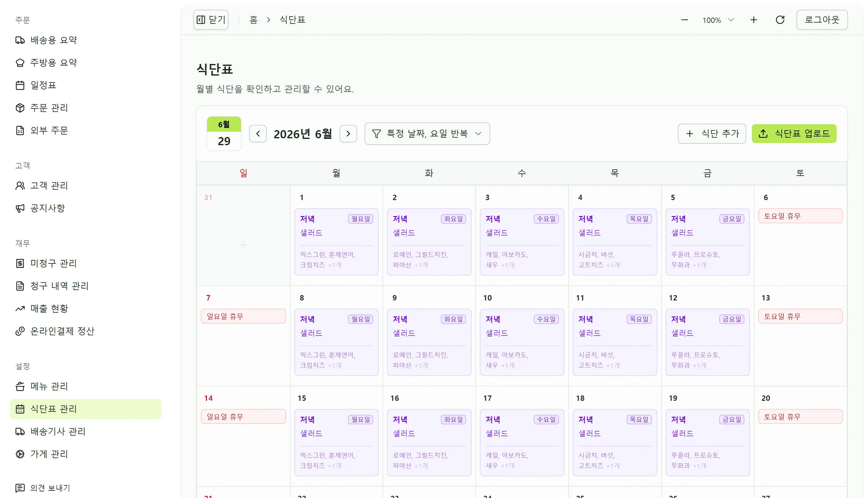Viewport: 868px width, 498px height.
Task: Open the June 10 저녁 meal card
Action: point(522,342)
